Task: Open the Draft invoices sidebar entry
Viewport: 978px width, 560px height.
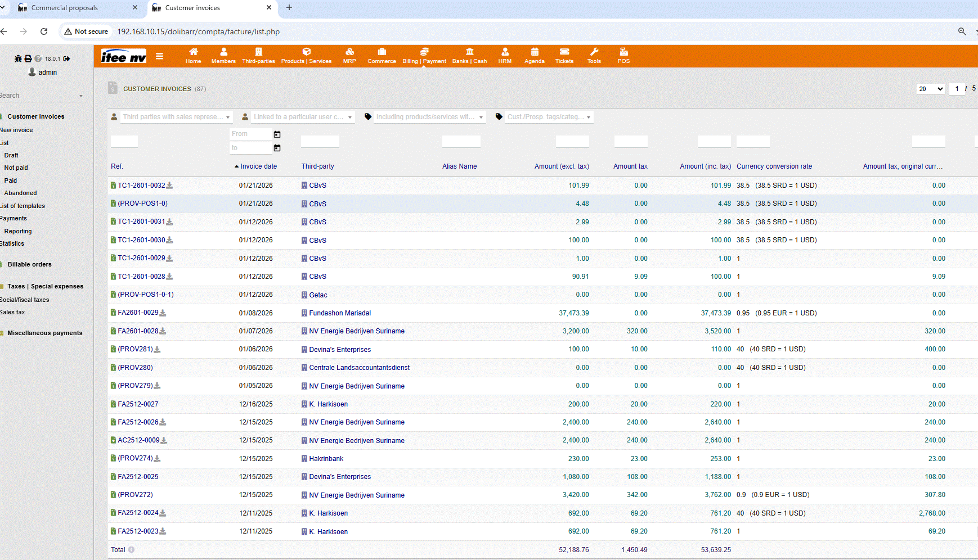Action: point(11,155)
